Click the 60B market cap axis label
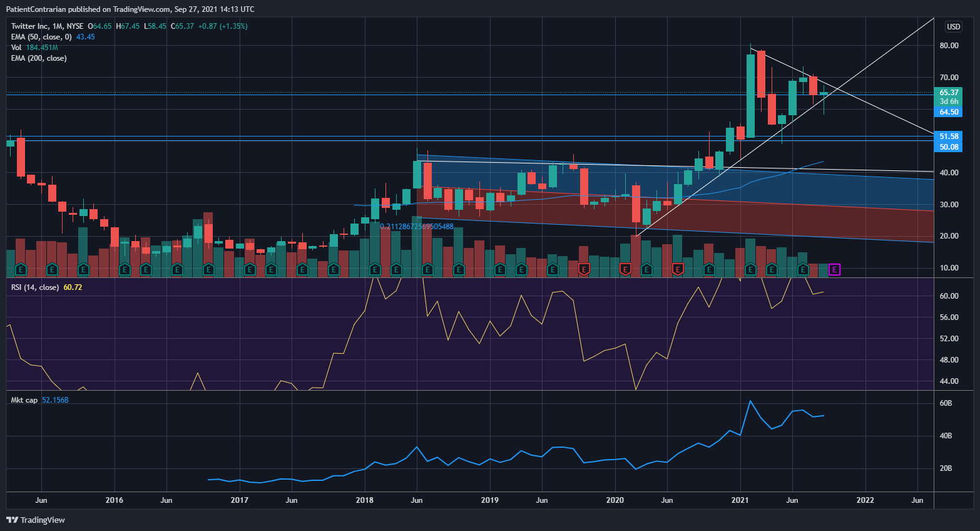980x531 pixels. tap(946, 403)
